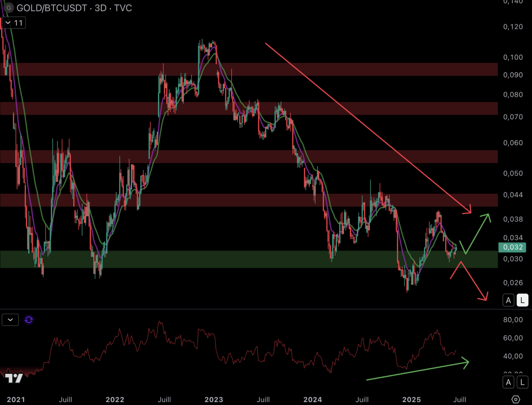The width and height of the screenshot is (532, 405).
Task: Open the GOLD/BTCUSDT · 3D · TVC symbol title
Action: 74,8
